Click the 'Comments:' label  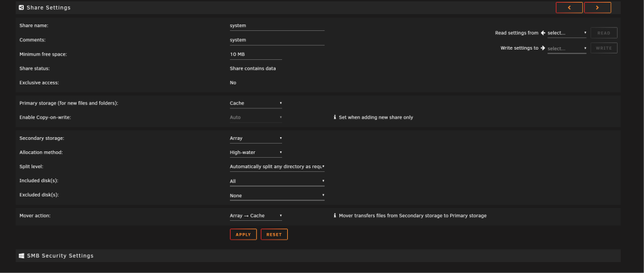[x=32, y=40]
